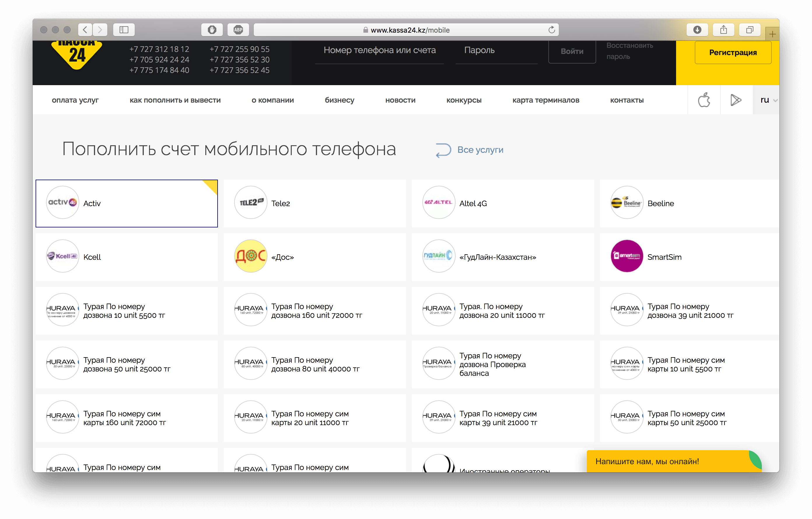Open как пополнить и вывести menu
The height and width of the screenshot is (519, 812).
pos(175,100)
